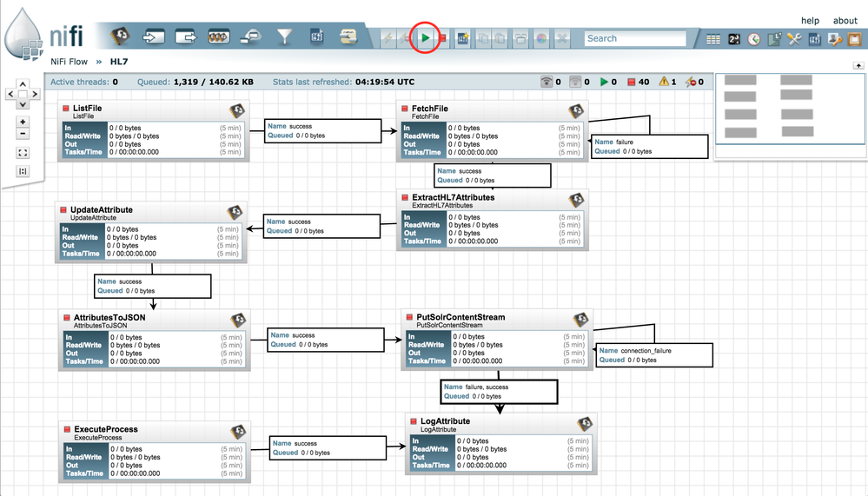The image size is (868, 496).
Task: Select the Remote Process Group toolbar icon
Action: [251, 37]
